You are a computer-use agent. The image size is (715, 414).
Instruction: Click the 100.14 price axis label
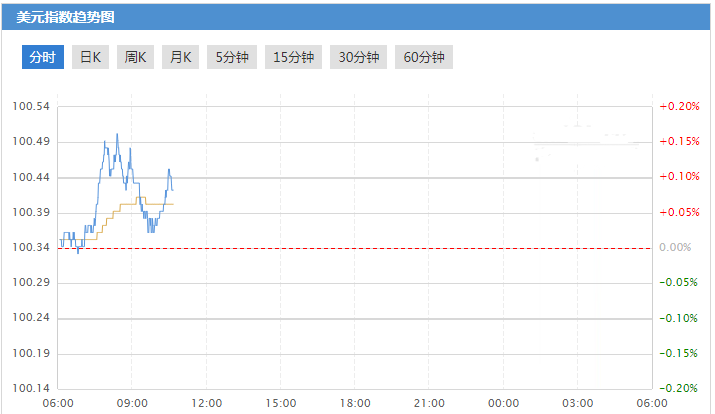coord(31,389)
